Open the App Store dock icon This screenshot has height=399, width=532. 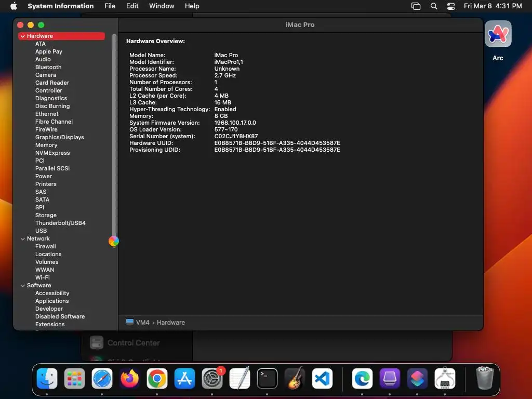click(184, 378)
